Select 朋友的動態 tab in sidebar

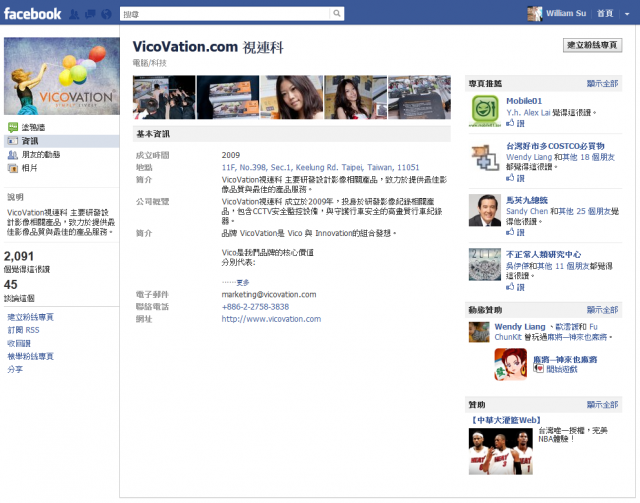point(41,155)
